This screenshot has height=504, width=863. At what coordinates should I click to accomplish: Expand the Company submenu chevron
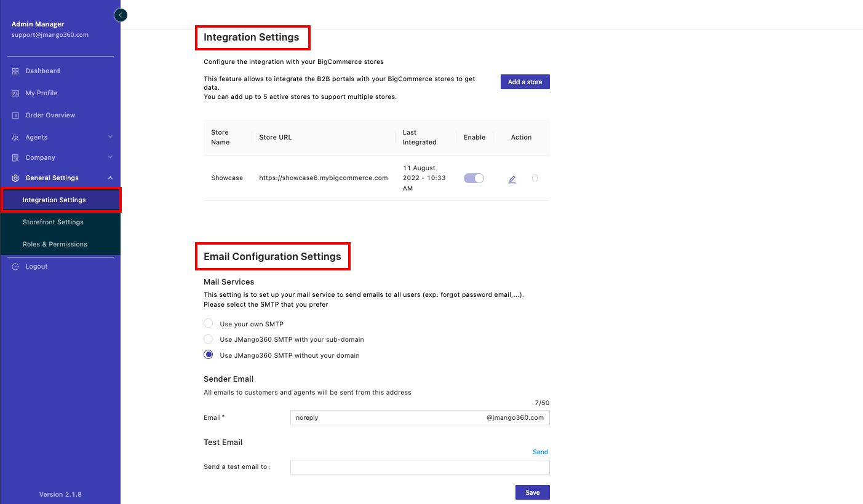(110, 157)
